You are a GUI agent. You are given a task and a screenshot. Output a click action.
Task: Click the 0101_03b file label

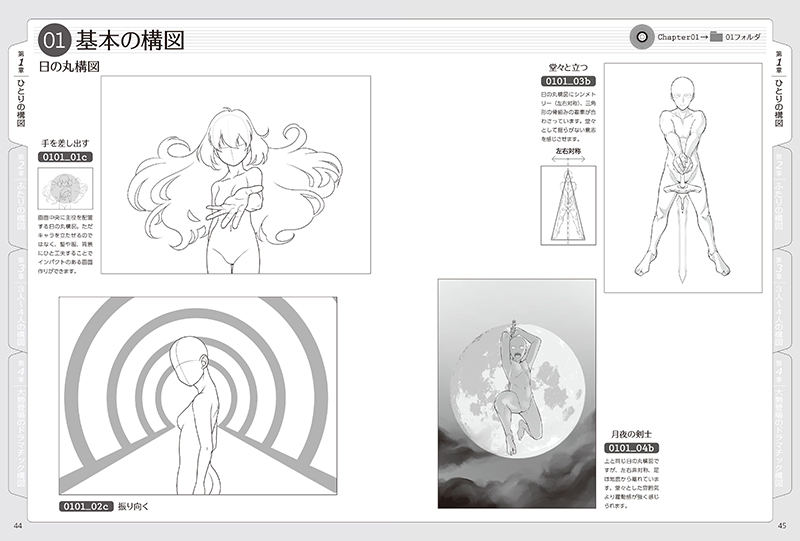567,80
